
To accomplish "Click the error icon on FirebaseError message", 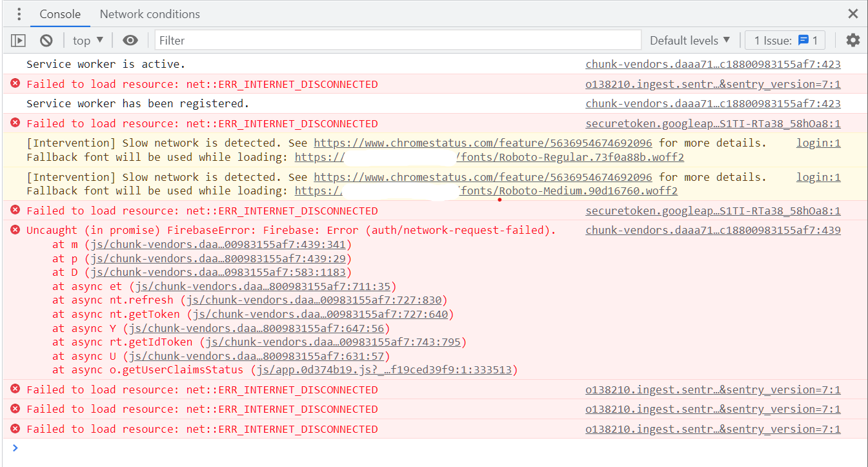I will tap(15, 229).
